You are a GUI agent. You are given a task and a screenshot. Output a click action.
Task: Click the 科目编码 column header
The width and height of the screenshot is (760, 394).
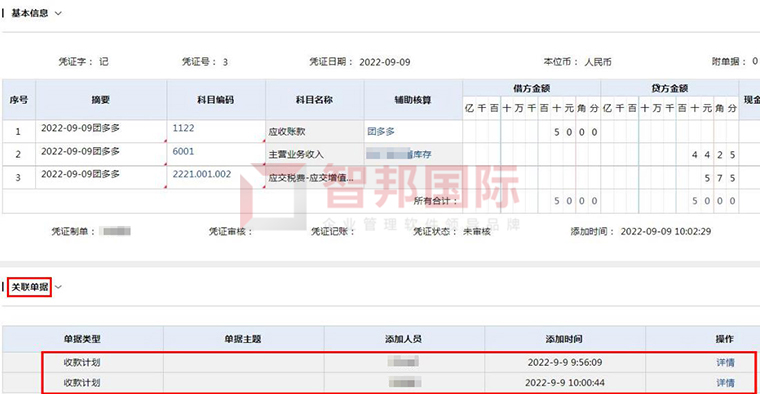(x=216, y=100)
